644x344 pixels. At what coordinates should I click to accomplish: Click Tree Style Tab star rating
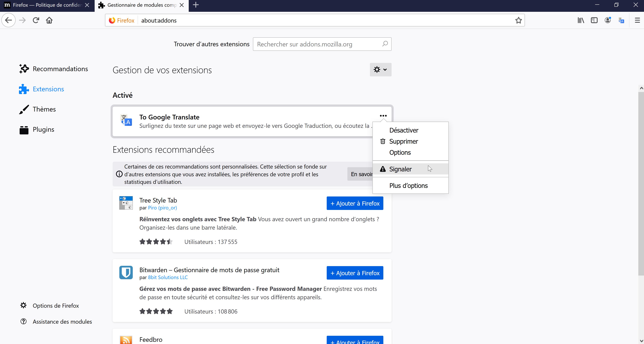(156, 242)
